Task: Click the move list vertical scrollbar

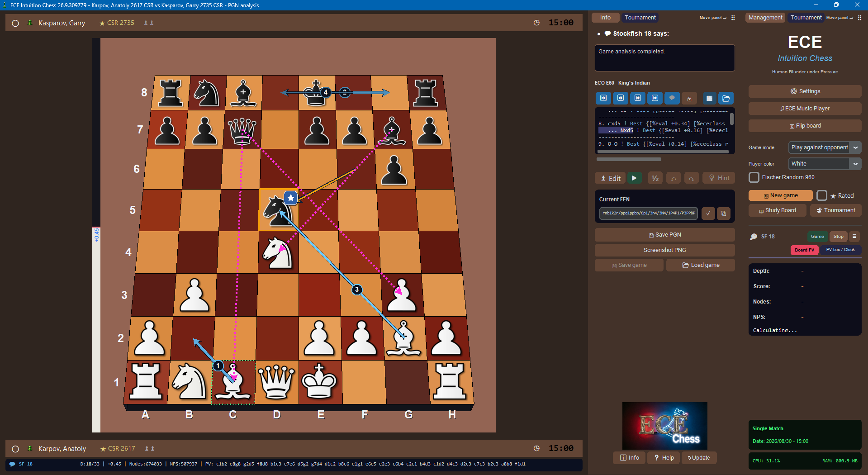Action: pos(732,119)
